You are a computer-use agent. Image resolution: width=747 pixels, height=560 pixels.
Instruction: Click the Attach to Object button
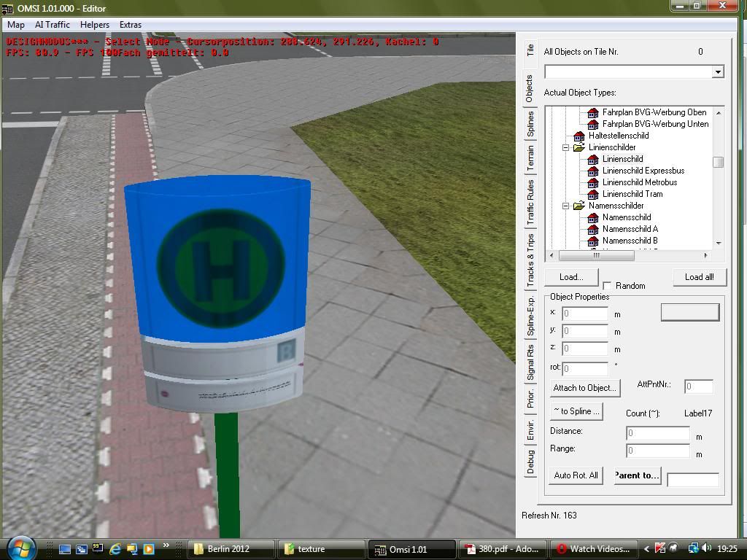585,388
